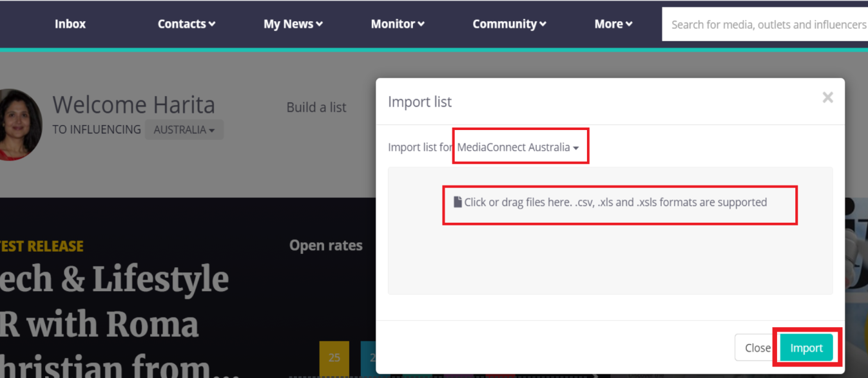Open the AUSTRALIA region selector

tap(184, 129)
